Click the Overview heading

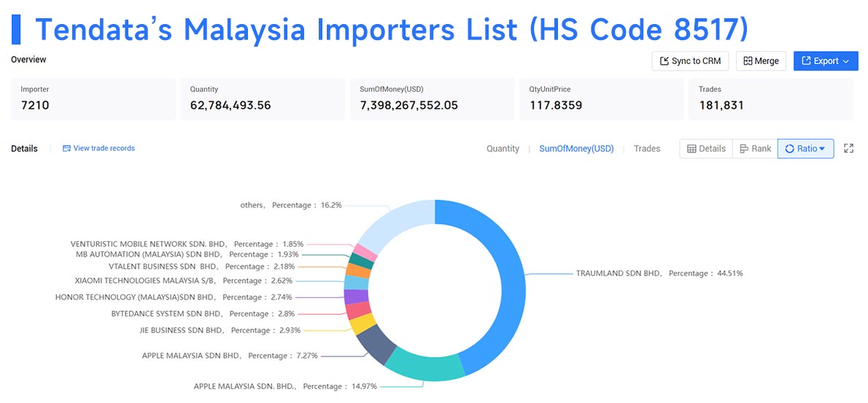point(28,59)
